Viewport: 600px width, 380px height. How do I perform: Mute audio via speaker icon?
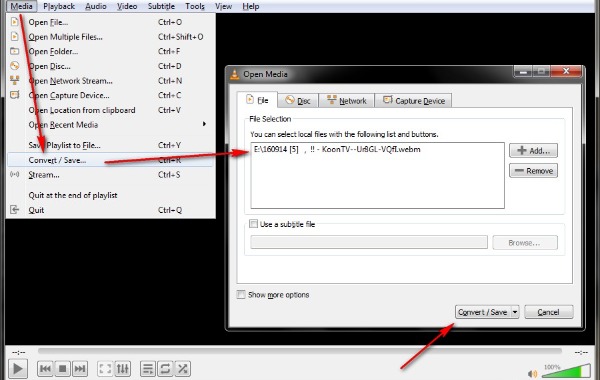(x=532, y=373)
